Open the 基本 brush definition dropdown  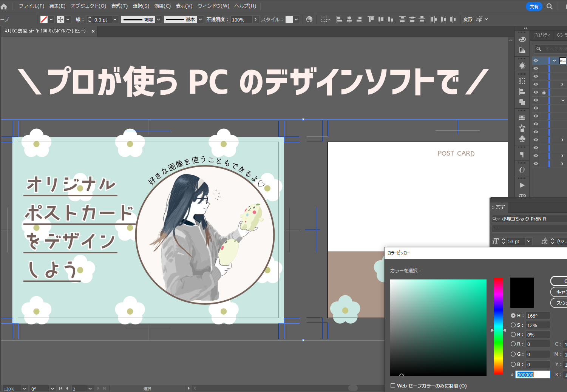201,19
